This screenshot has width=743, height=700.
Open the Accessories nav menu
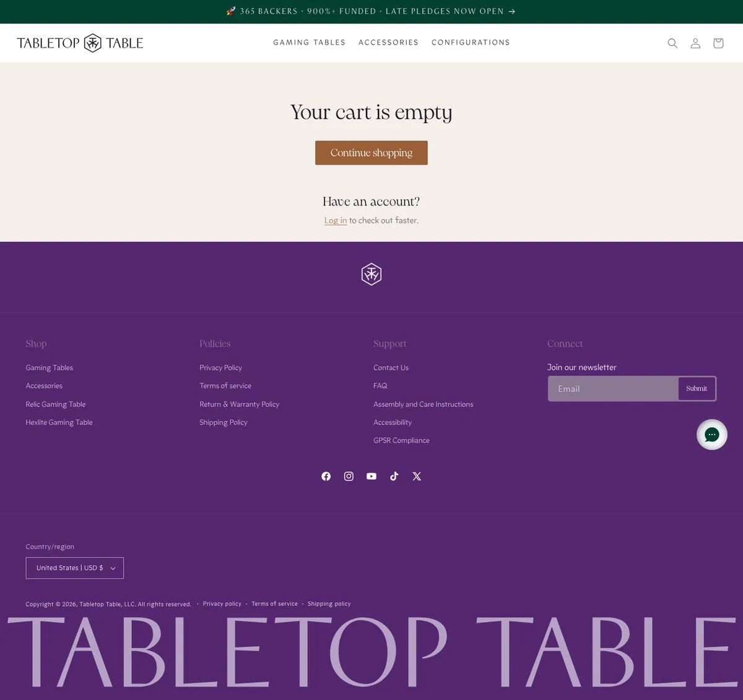point(388,43)
